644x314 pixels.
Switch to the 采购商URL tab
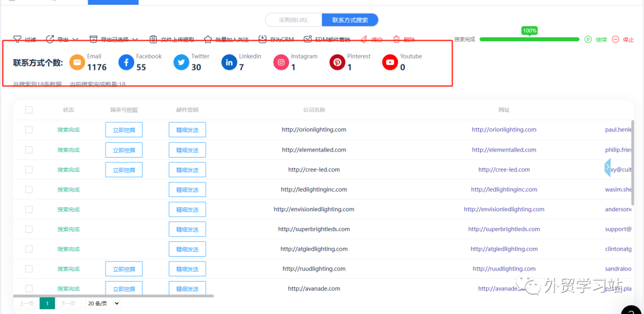[293, 20]
